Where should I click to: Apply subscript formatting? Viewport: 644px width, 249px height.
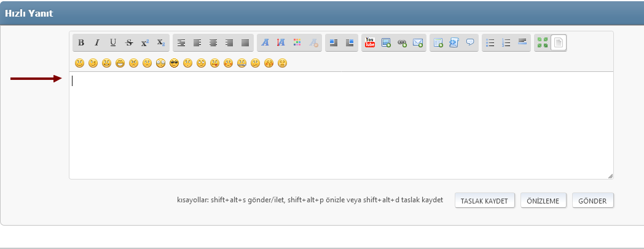(161, 42)
